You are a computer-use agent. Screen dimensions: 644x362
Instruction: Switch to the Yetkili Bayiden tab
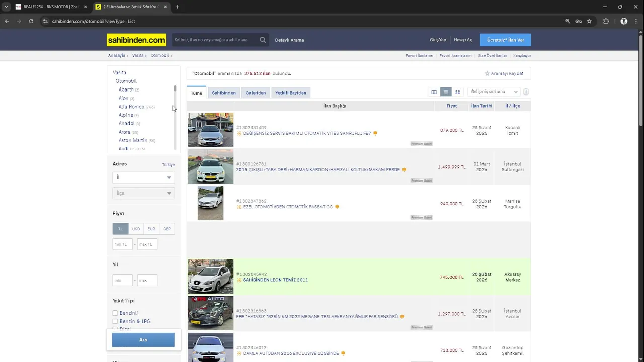[x=291, y=93]
